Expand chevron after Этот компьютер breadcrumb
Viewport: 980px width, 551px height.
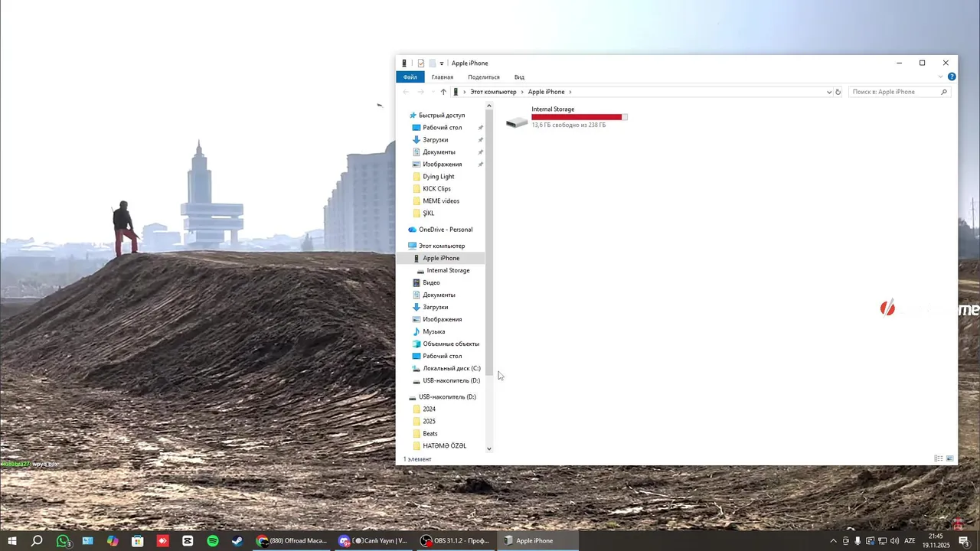pos(522,92)
